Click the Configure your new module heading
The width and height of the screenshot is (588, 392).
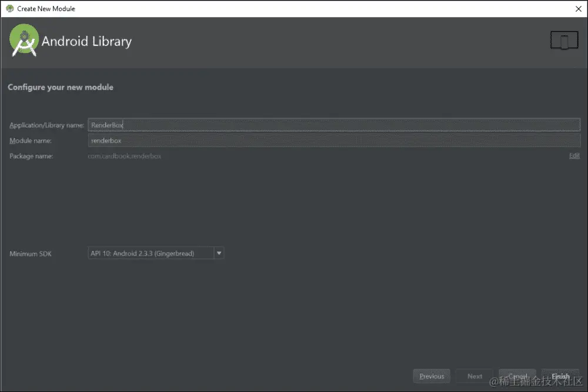(x=61, y=87)
